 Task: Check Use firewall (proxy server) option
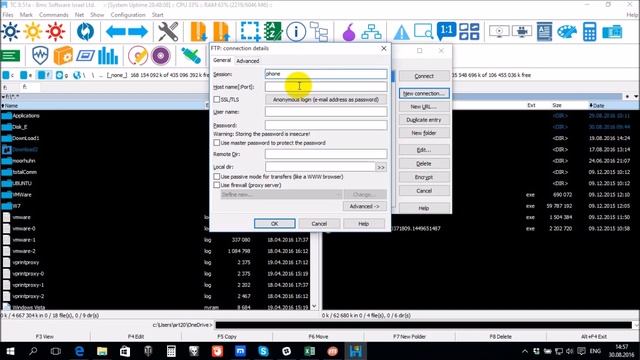coord(217,185)
